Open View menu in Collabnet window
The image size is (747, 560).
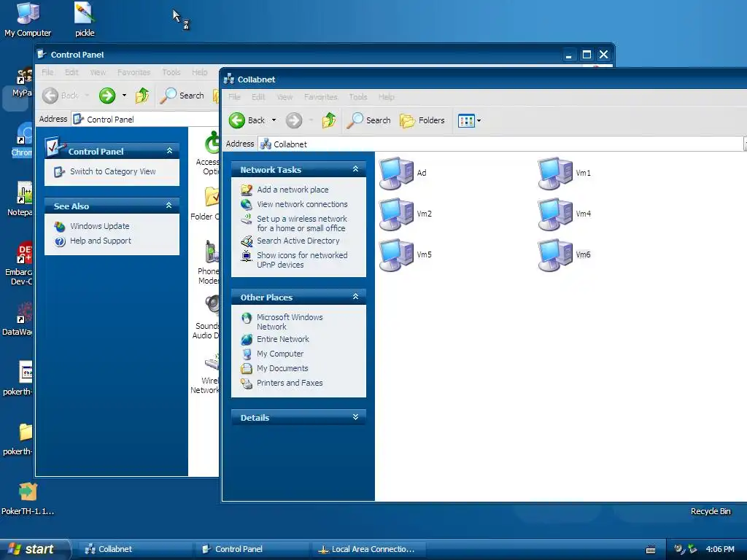tap(285, 97)
